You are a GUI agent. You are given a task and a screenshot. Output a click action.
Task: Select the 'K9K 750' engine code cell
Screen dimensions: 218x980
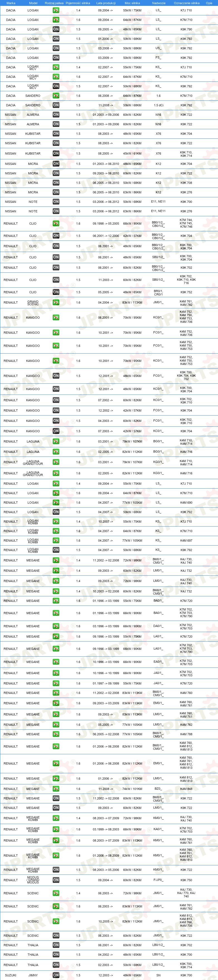click(186, 880)
